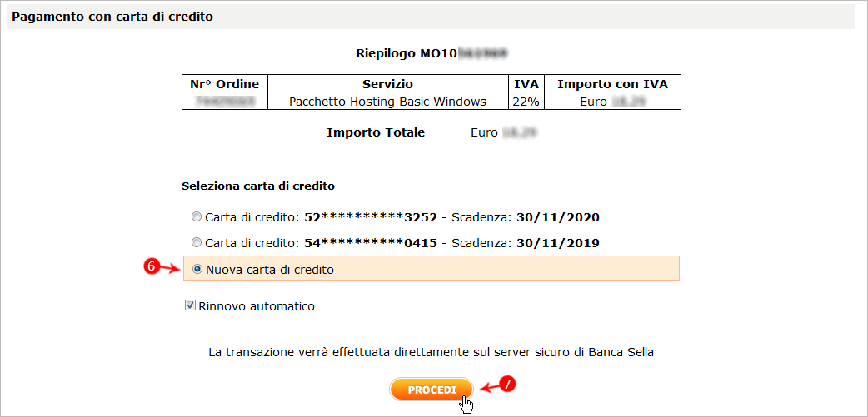This screenshot has height=417, width=868.
Task: Click the red step 6 marker
Action: point(151,267)
